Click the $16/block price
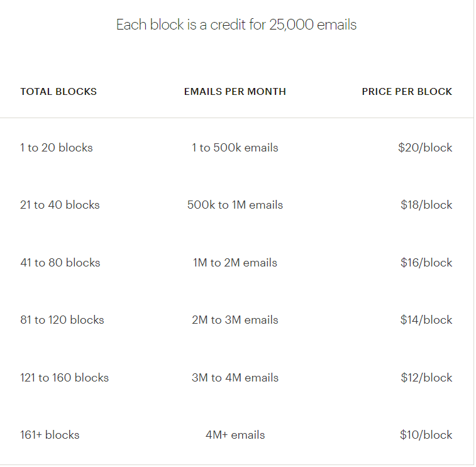Viewport: 476px width, 467px height. coord(426,263)
